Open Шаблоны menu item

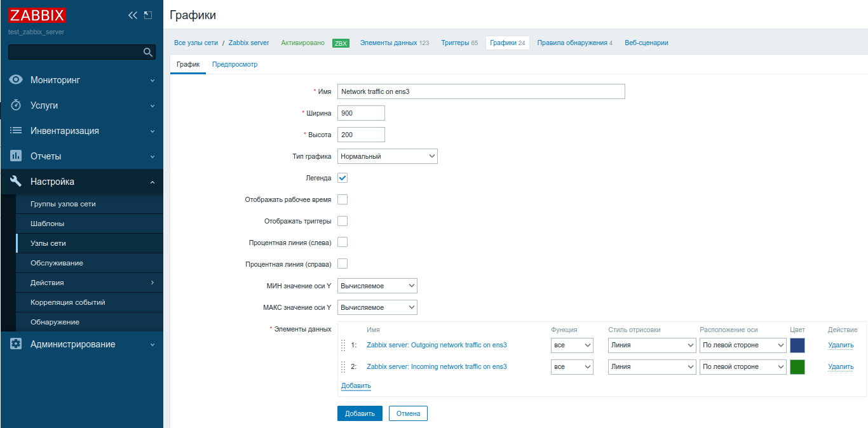pos(90,224)
